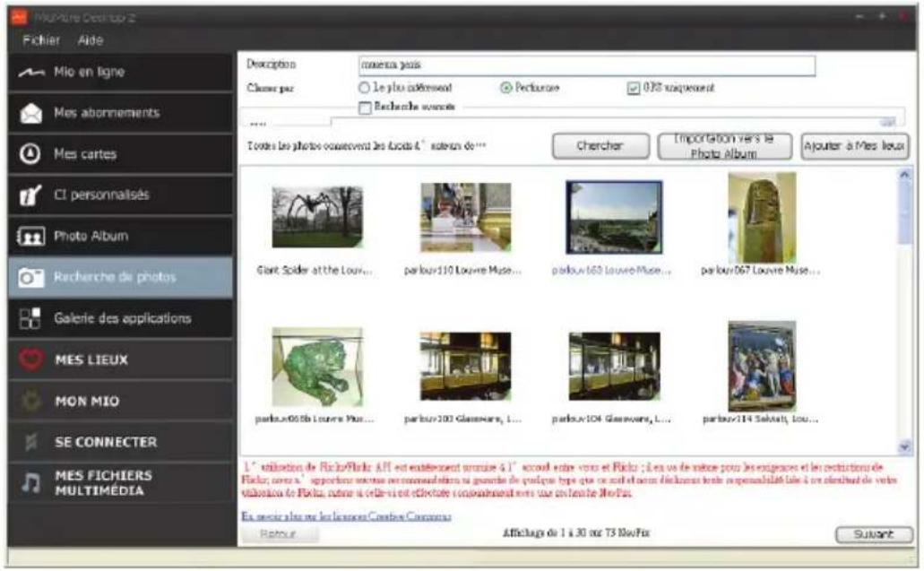The image size is (924, 571).
Task: Select the Le plus intéressant sort option
Action: tap(364, 88)
